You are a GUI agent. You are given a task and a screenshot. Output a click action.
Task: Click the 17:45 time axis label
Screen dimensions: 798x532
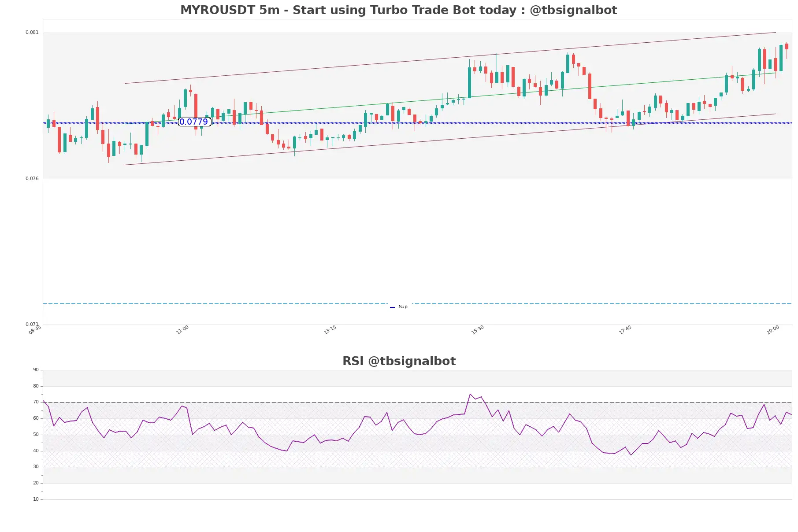625,330
